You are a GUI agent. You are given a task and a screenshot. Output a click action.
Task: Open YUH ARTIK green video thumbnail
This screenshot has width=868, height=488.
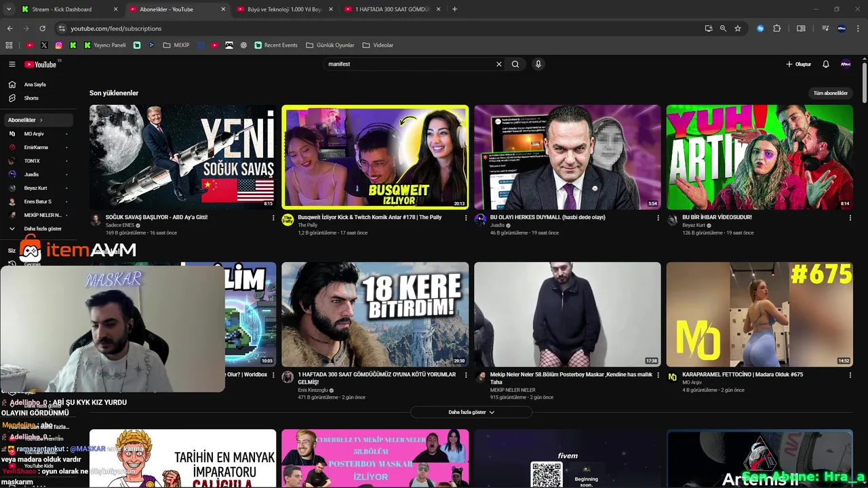click(759, 157)
